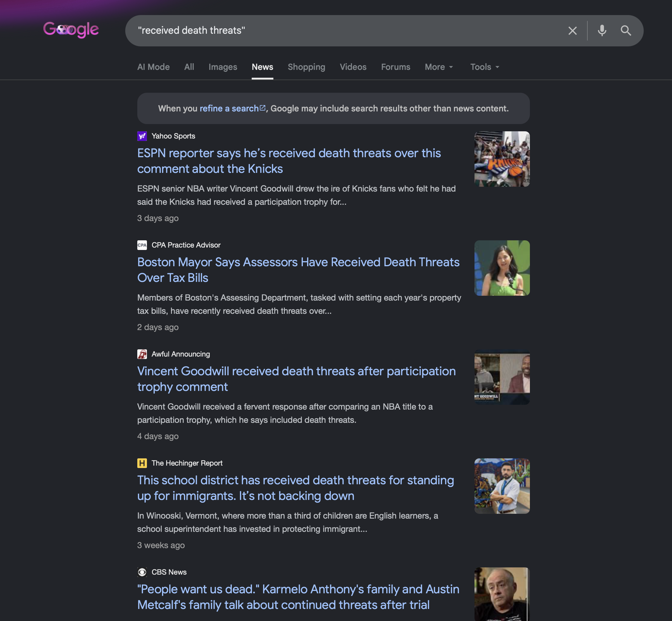
Task: Click the CBS News eye favicon
Action: (x=142, y=572)
